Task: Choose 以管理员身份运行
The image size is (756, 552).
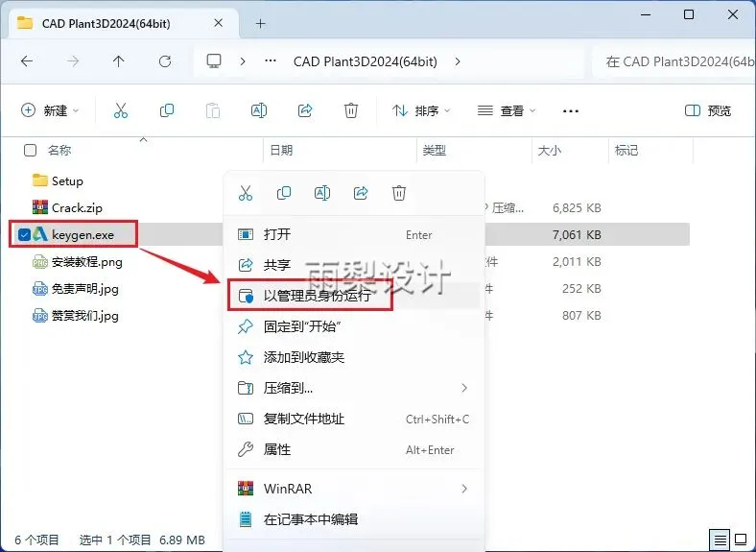Action: [x=354, y=296]
